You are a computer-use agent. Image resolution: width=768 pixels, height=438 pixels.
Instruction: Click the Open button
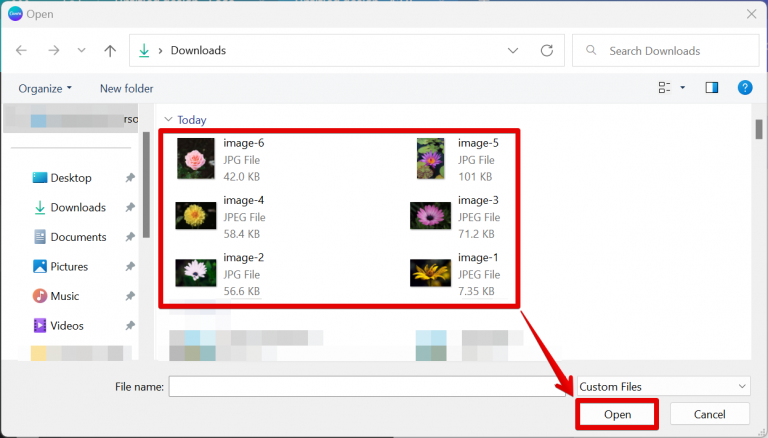(x=617, y=414)
